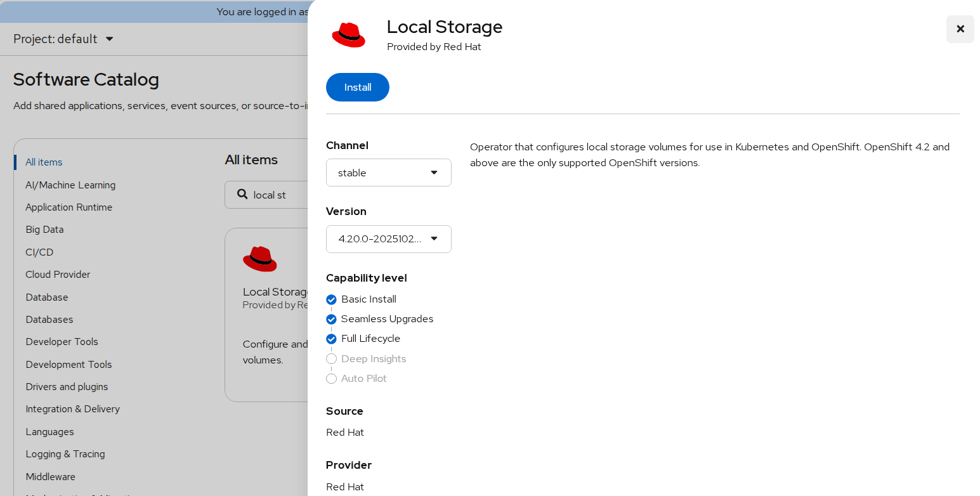Close the Local Storage details panel
This screenshot has width=980, height=496.
[x=960, y=29]
